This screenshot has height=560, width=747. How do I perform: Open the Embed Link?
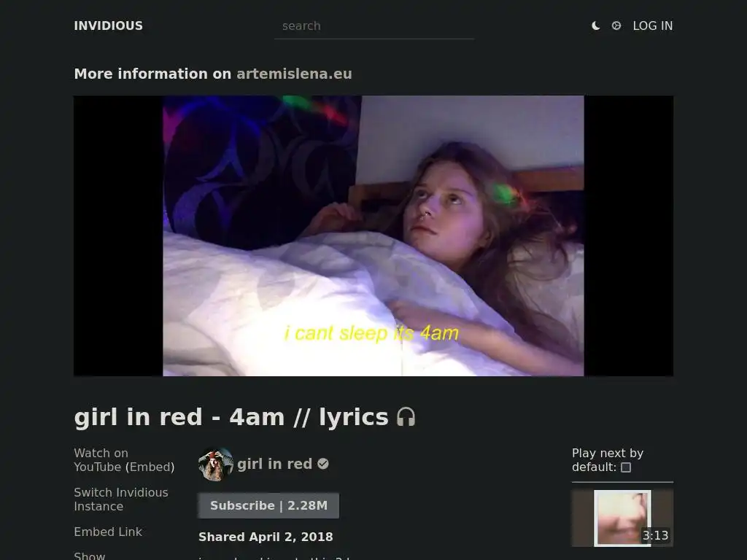pos(108,532)
